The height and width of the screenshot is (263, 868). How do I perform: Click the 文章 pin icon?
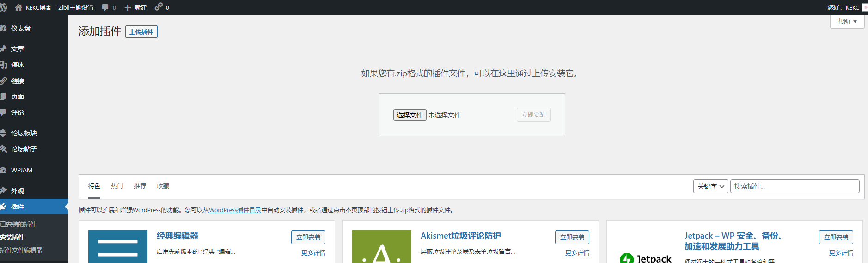(3, 49)
